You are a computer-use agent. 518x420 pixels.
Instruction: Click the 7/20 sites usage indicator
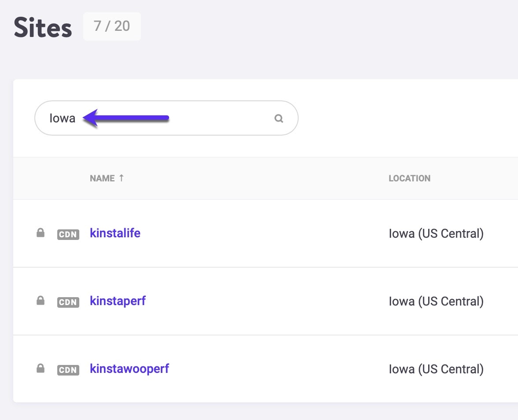pos(112,26)
